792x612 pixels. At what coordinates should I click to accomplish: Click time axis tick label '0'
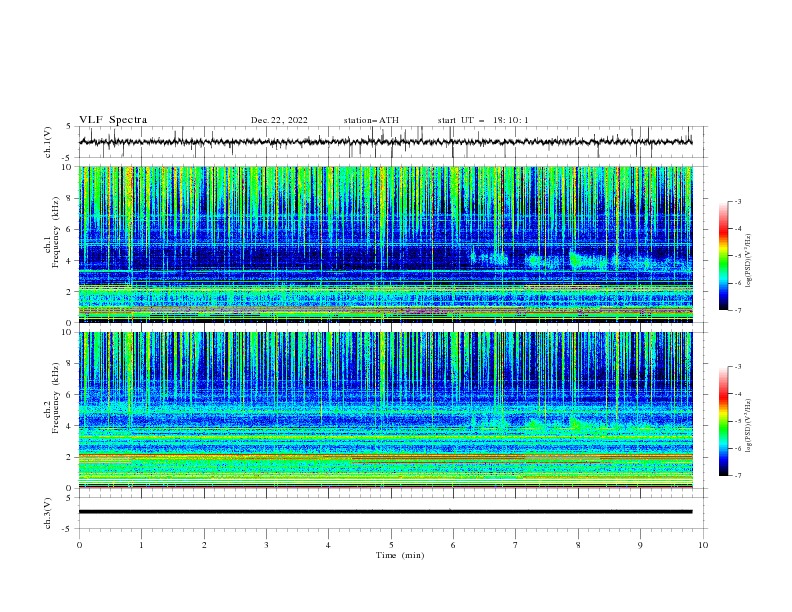79,545
